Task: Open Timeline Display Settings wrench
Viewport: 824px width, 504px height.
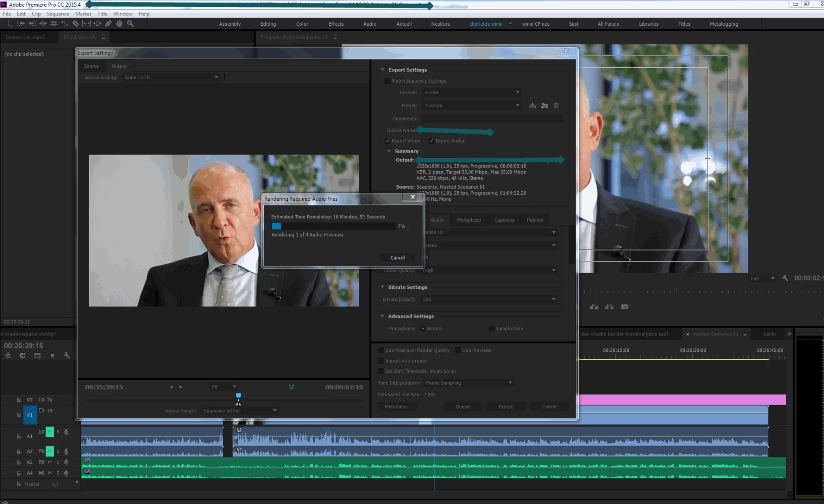Action: tap(67, 356)
